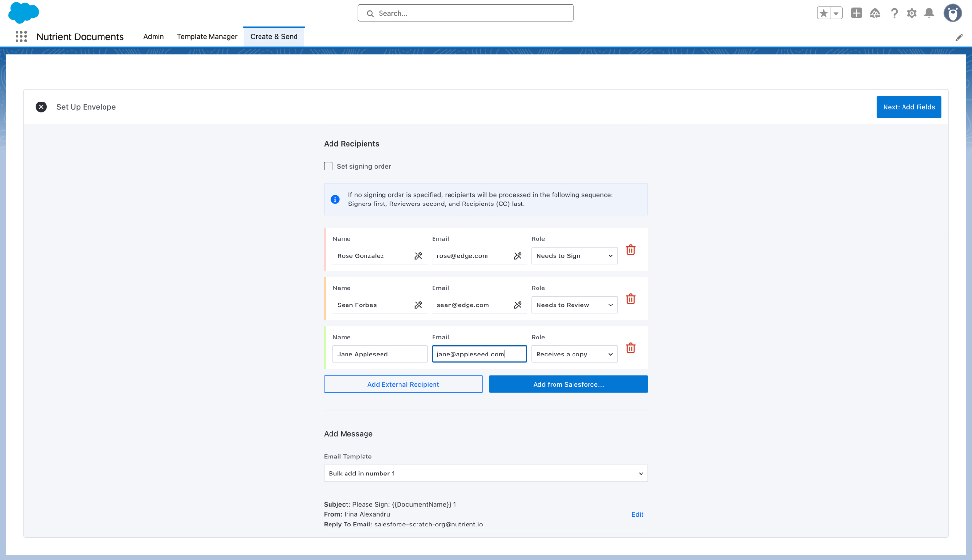The image size is (972, 560).
Task: Click the Add Recipients heading
Action: [351, 144]
